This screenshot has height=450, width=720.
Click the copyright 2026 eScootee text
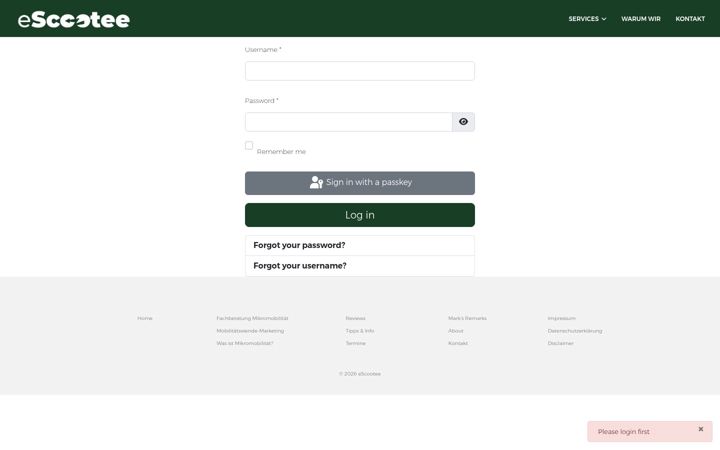point(360,374)
